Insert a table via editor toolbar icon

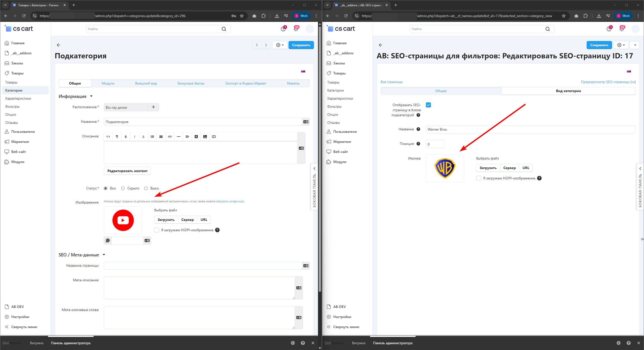[x=161, y=137]
